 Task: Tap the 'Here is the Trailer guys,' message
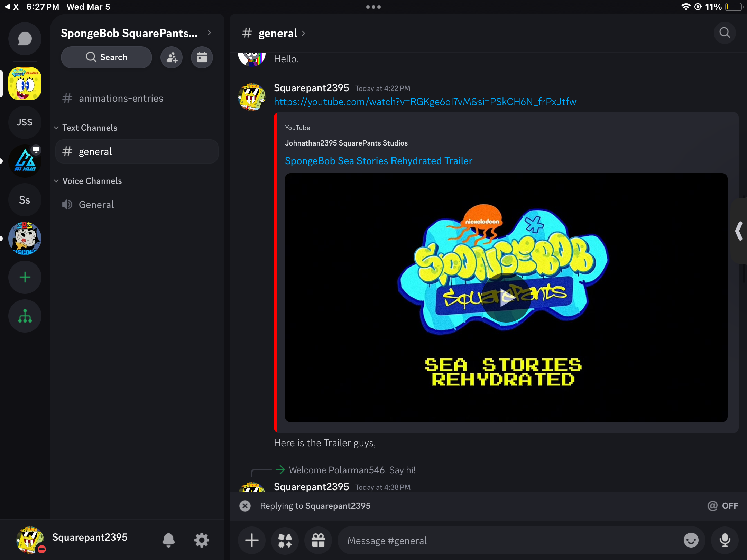point(325,443)
